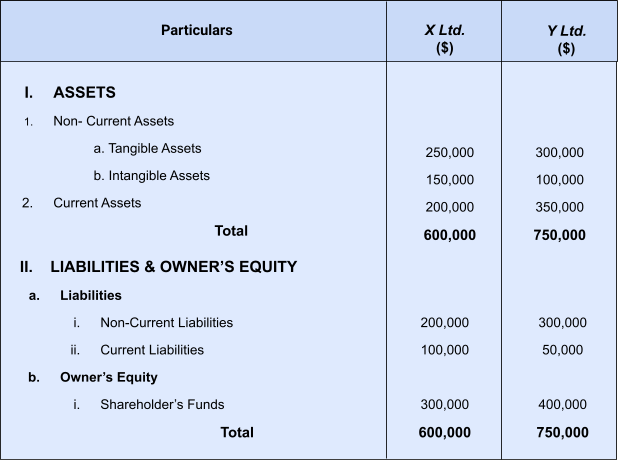The height and width of the screenshot is (460, 624).
Task: Click the Current Liabilities row label
Action: pos(151,349)
